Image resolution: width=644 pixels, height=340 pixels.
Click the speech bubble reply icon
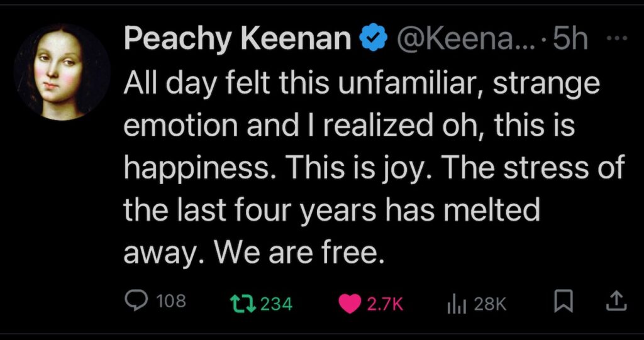click(136, 302)
